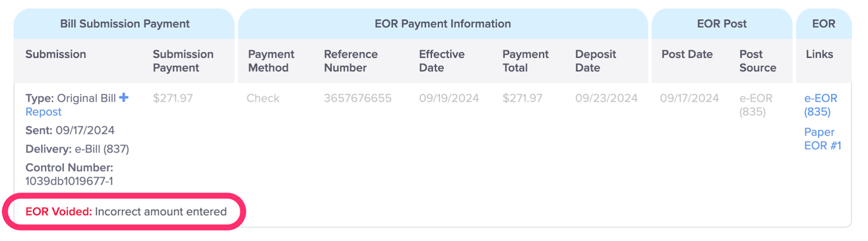This screenshot has width=868, height=241.
Task: Click the Submission Payment column header
Action: click(183, 61)
